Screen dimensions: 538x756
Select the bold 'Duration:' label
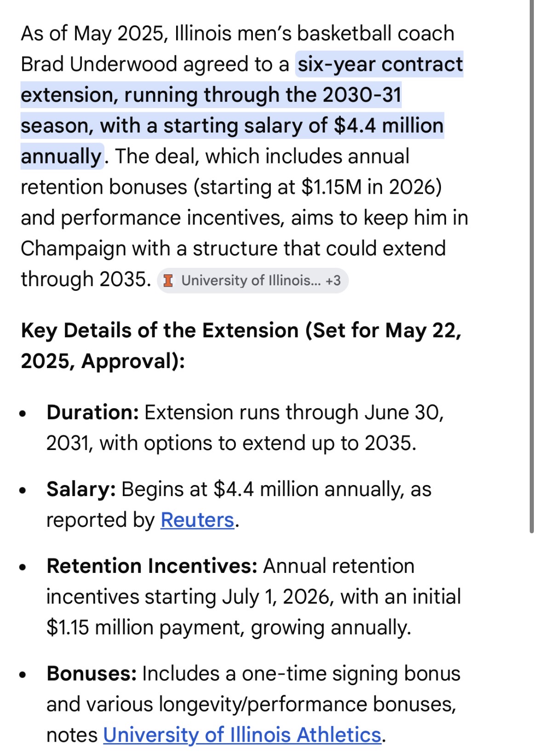[x=92, y=412]
